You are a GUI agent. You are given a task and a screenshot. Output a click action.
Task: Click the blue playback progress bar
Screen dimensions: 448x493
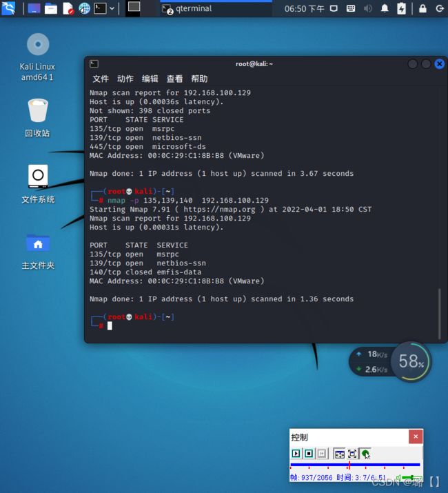coord(355,465)
